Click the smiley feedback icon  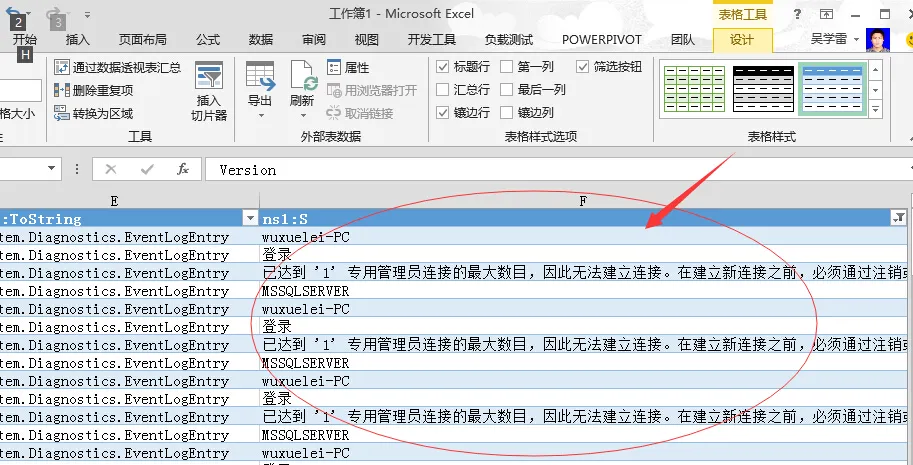point(910,40)
